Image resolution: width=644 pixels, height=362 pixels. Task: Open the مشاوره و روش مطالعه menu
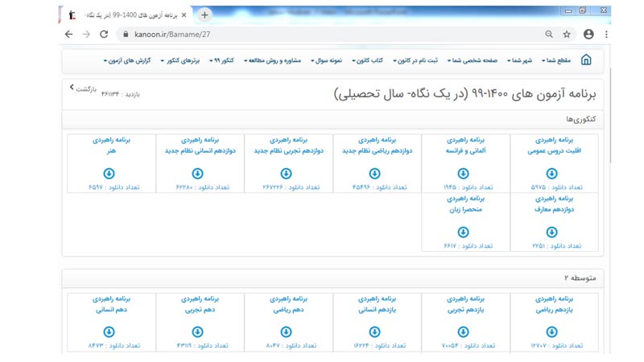click(275, 60)
